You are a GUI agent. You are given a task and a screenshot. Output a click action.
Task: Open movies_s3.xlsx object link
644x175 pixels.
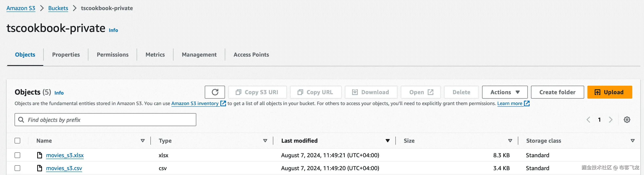click(65, 155)
